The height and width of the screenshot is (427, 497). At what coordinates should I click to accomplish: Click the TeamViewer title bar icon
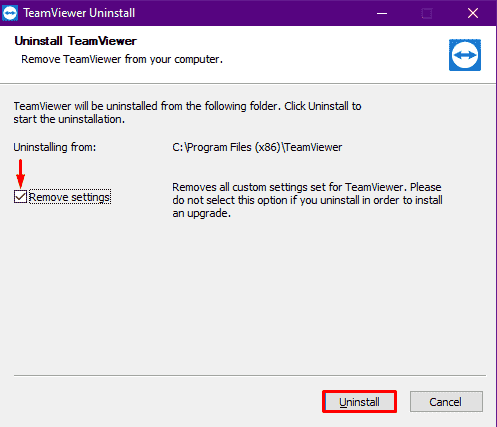point(10,13)
